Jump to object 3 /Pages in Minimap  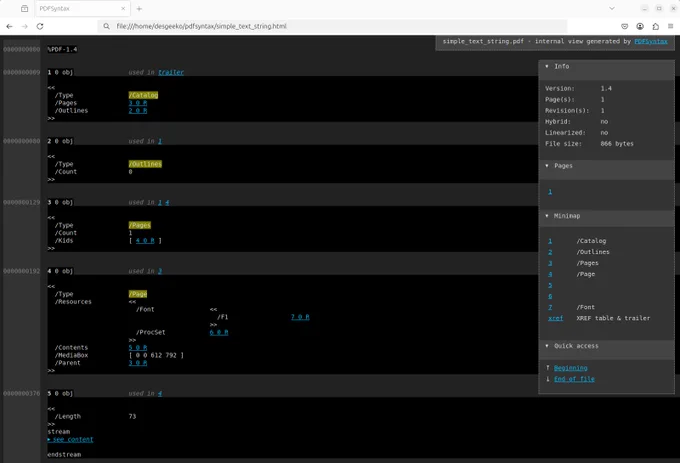tap(550, 263)
